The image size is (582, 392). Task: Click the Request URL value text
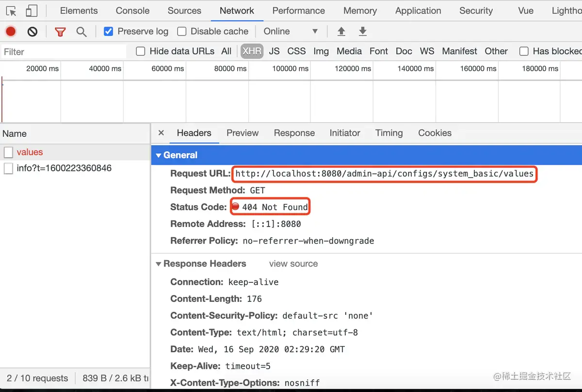point(385,174)
